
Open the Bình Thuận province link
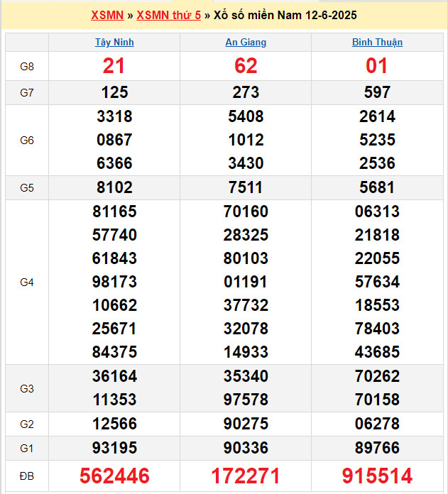pos(377,42)
